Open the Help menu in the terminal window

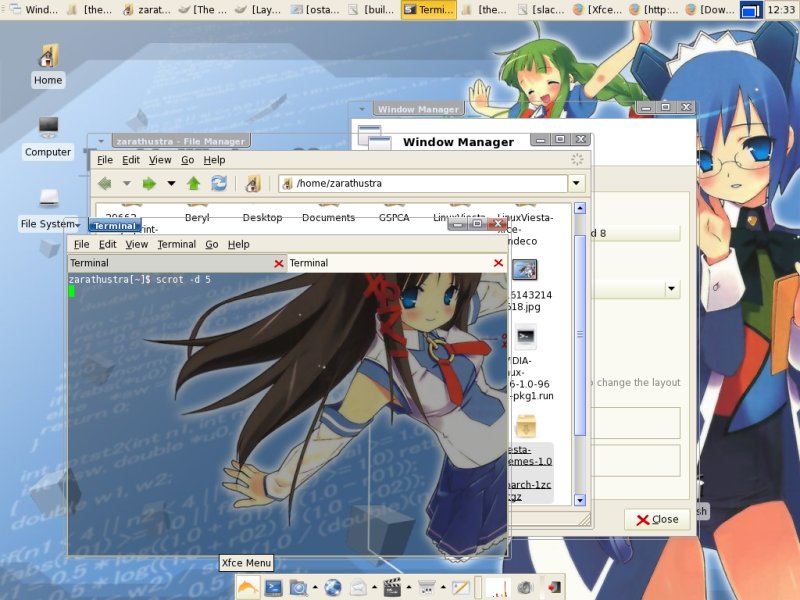(x=238, y=244)
